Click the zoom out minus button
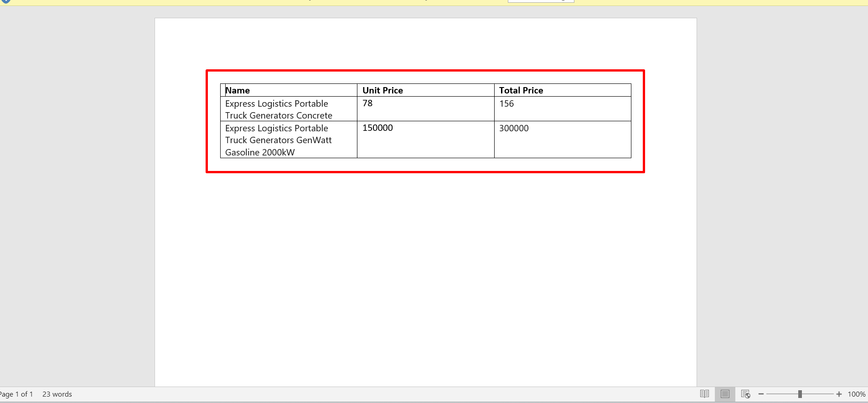Viewport: 868px width, 403px height. (x=761, y=394)
